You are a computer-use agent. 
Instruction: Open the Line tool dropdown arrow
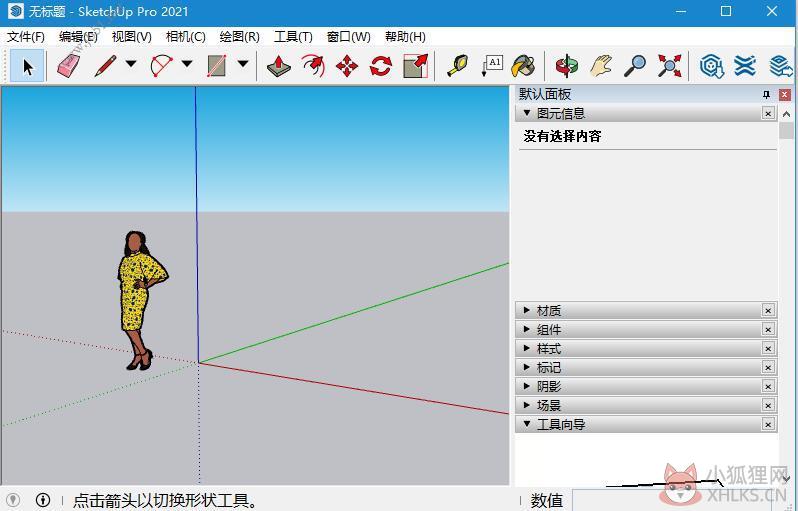pyautogui.click(x=131, y=64)
